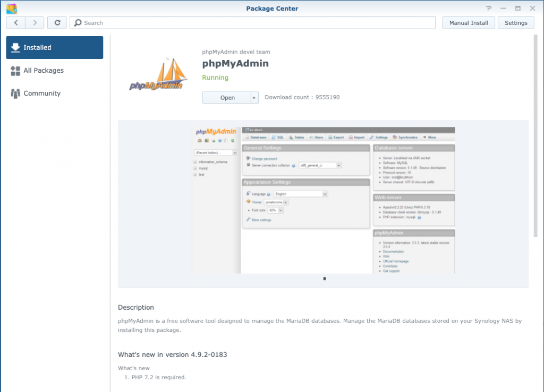This screenshot has height=392, width=544.
Task: Select the Installed section
Action: click(55, 47)
